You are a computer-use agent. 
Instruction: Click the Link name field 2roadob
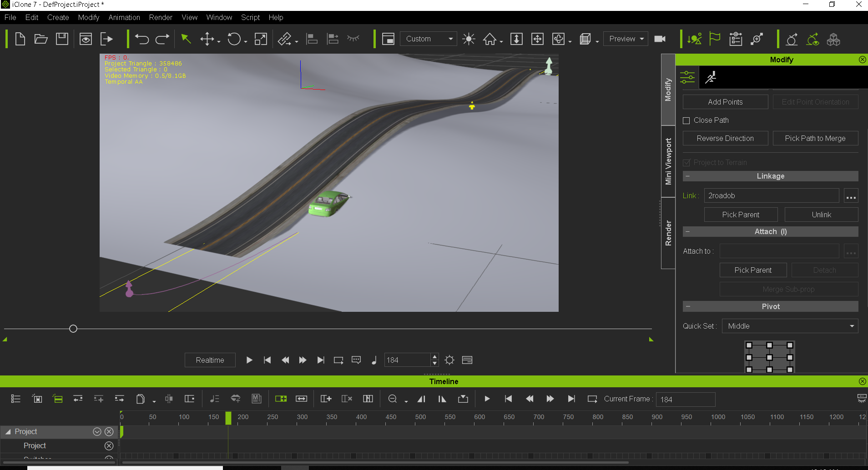(x=772, y=196)
